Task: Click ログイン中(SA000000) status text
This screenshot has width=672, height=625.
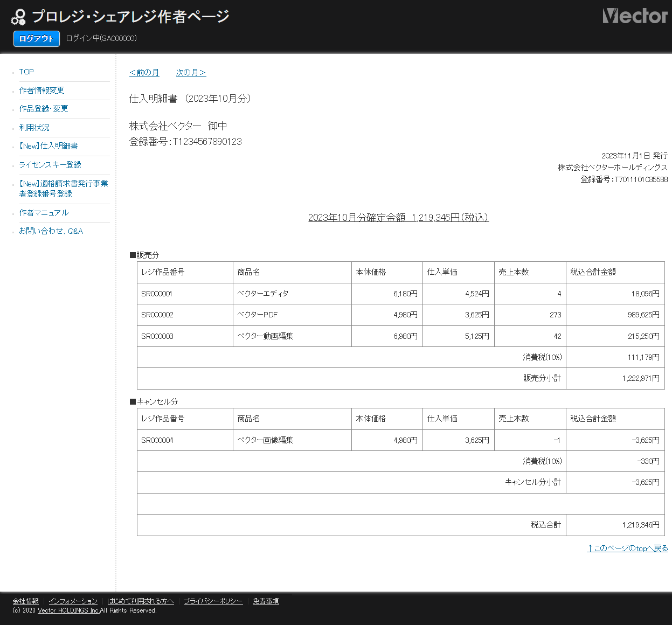Action: click(101, 38)
